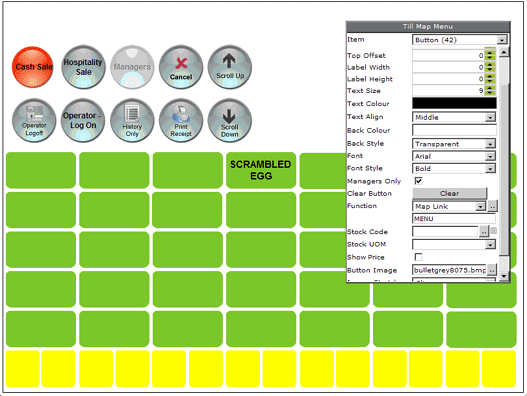This screenshot has width=527, height=396.
Task: Click the Scroll Down arrow button
Action: coord(230,120)
